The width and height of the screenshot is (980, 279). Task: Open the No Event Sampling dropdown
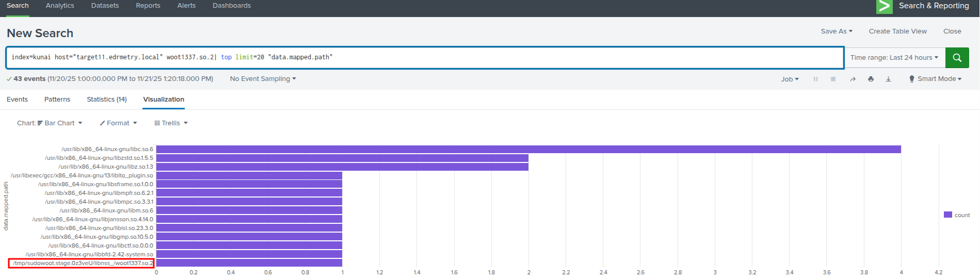(263, 79)
